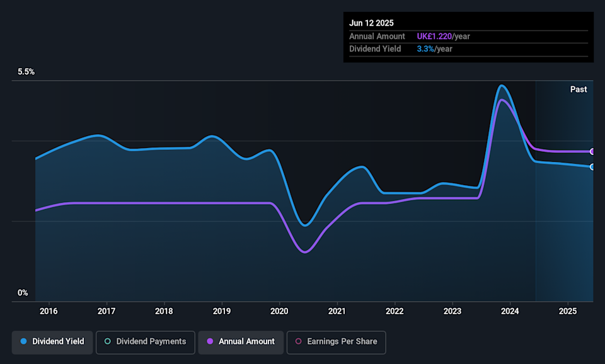The height and width of the screenshot is (364, 605).
Task: Click the 5.5% y-axis label
Action: pyautogui.click(x=26, y=72)
